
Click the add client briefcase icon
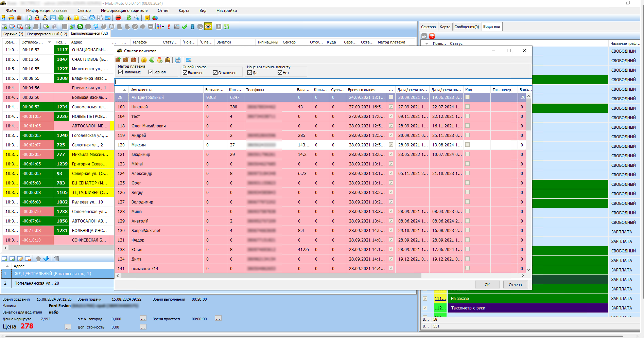point(118,60)
